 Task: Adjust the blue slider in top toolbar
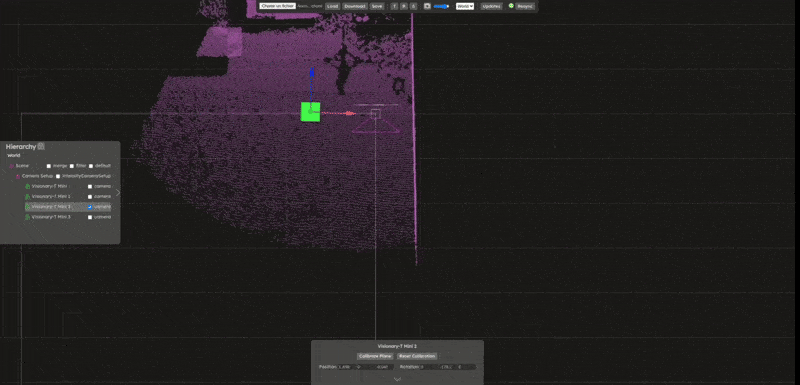(x=441, y=7)
